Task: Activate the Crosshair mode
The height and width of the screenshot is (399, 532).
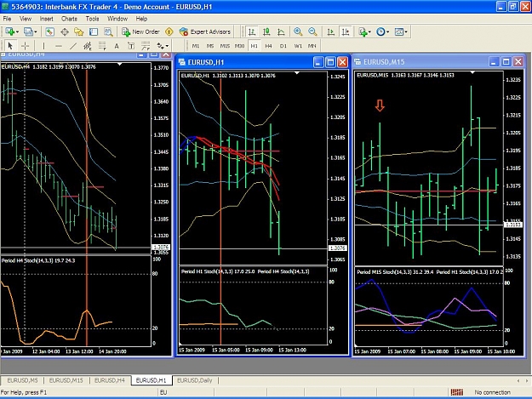Action: coord(25,46)
